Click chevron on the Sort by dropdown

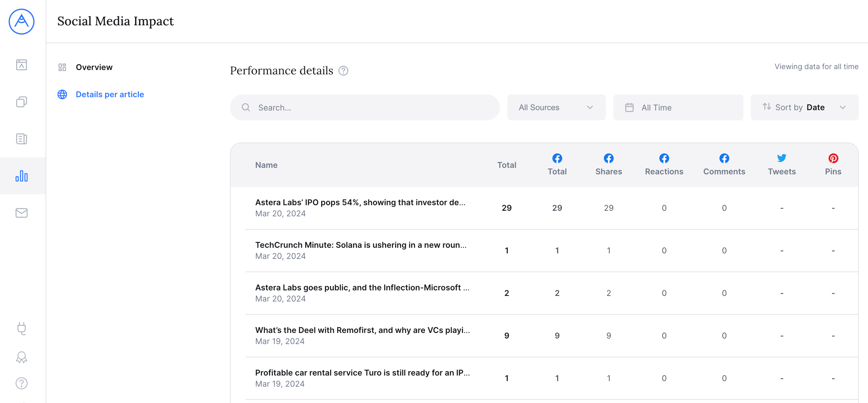(x=843, y=107)
